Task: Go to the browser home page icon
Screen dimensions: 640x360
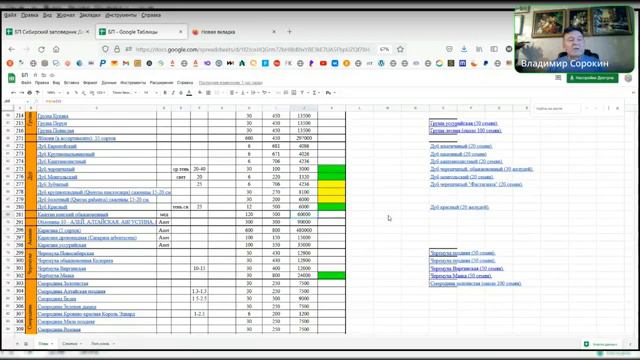Action: [x=56, y=49]
